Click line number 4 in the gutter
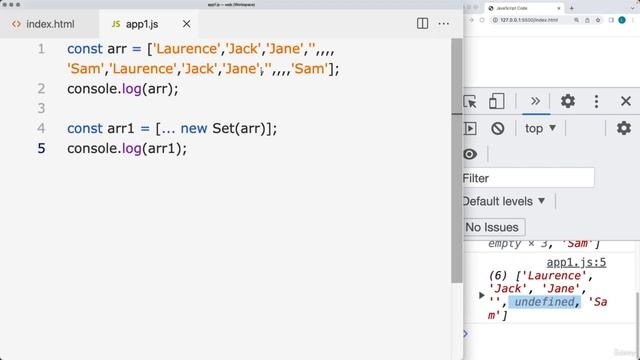This screenshot has height=360, width=640. [x=41, y=128]
